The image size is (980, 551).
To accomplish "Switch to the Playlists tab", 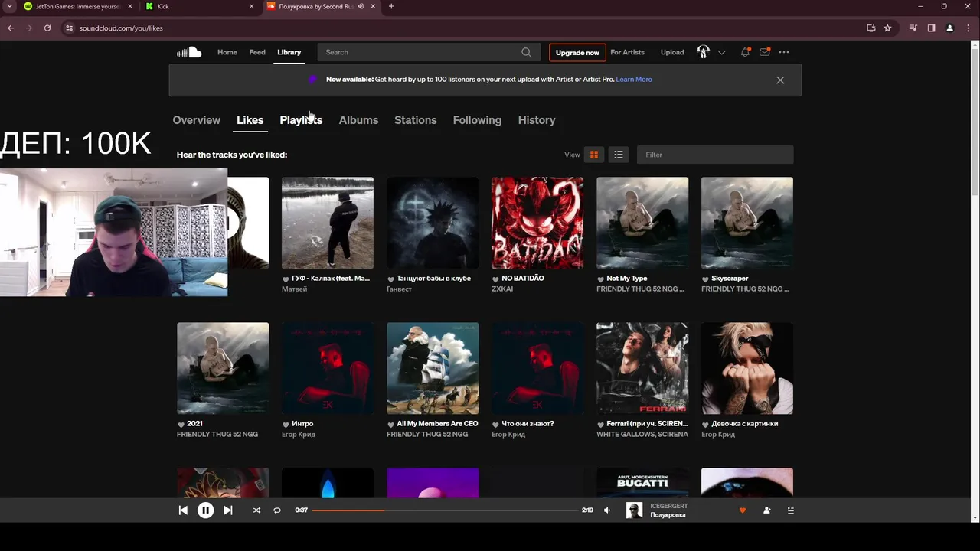I will coord(301,120).
